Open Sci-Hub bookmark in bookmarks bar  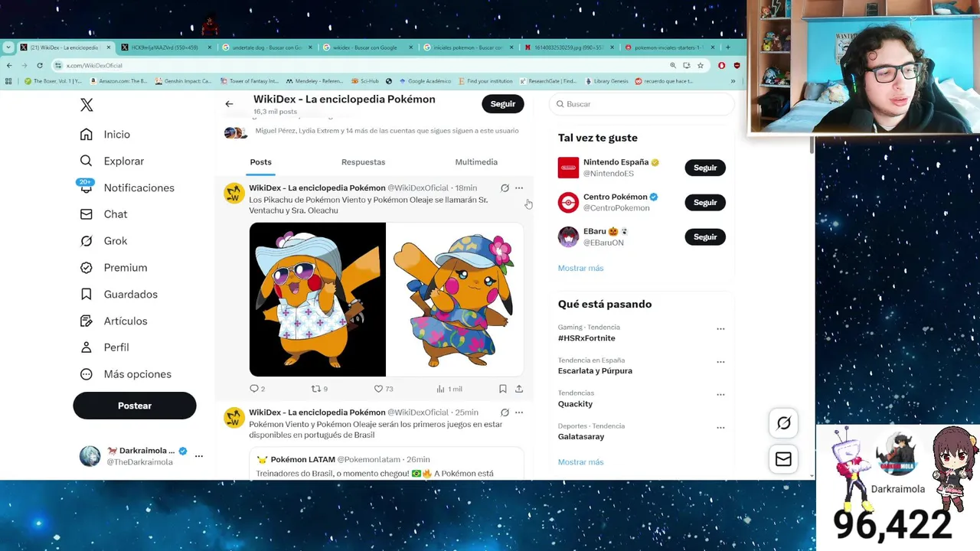point(364,81)
